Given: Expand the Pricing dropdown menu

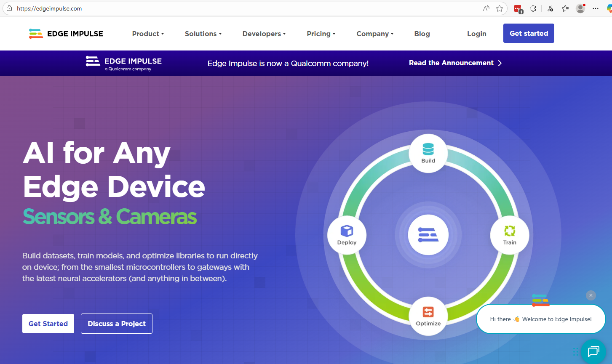Looking at the screenshot, I should tap(321, 34).
